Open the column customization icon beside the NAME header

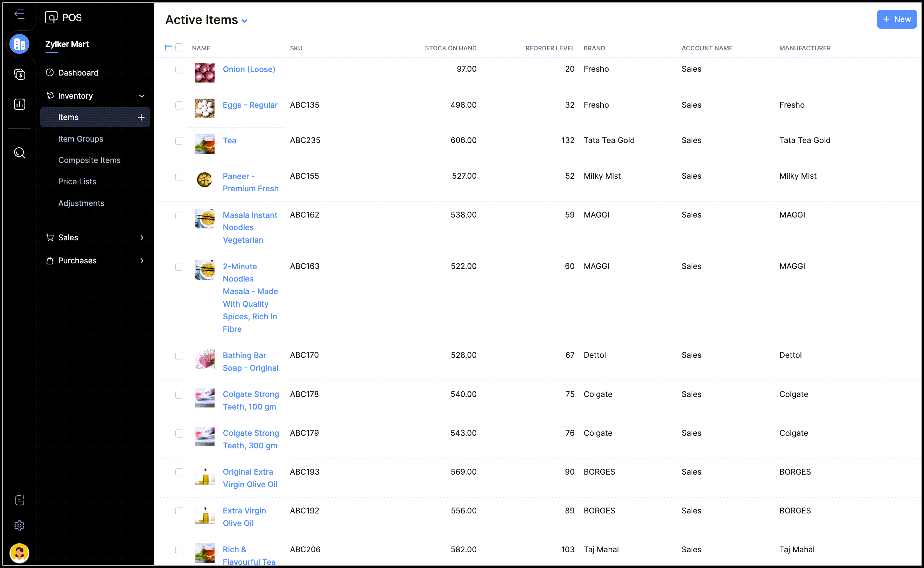169,48
